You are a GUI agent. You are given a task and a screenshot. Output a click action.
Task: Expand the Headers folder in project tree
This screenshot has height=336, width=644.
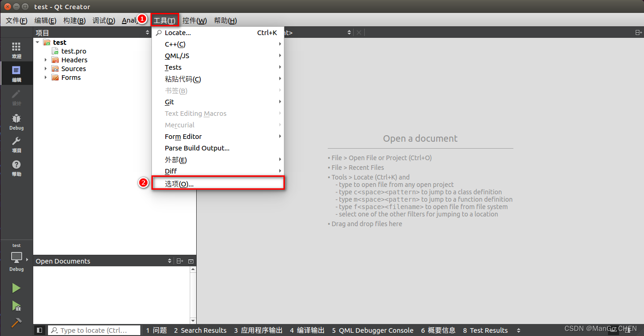tap(46, 60)
